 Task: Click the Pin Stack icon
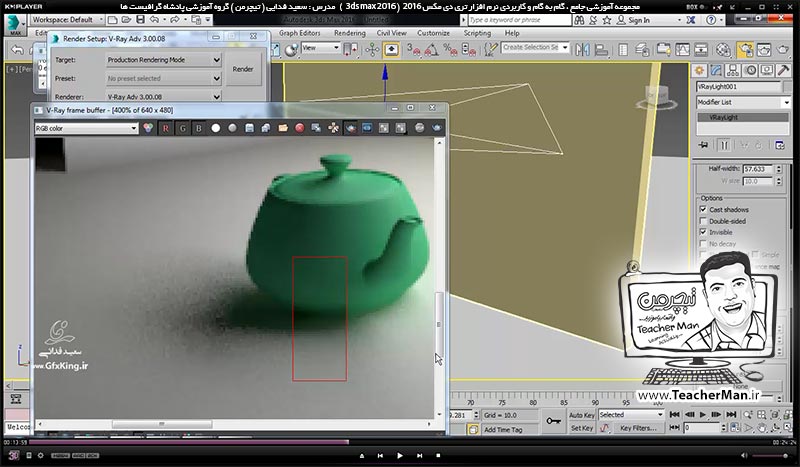704,145
